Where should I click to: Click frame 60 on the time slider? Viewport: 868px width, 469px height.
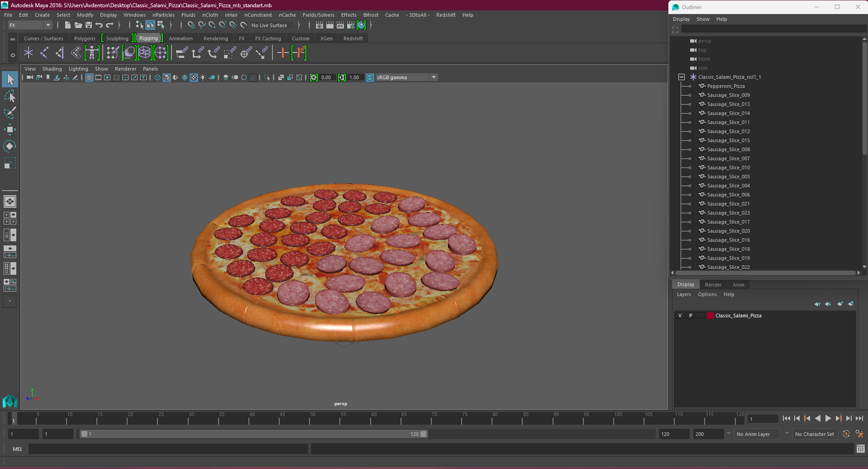point(370,419)
